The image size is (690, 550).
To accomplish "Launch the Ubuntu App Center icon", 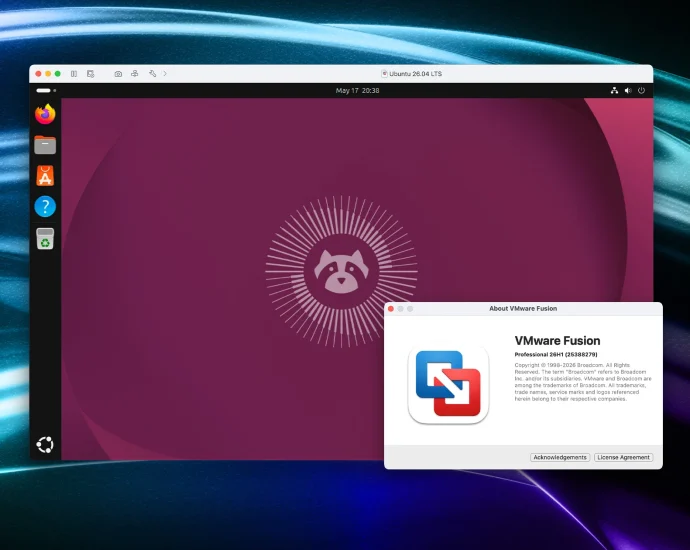I will click(45, 176).
